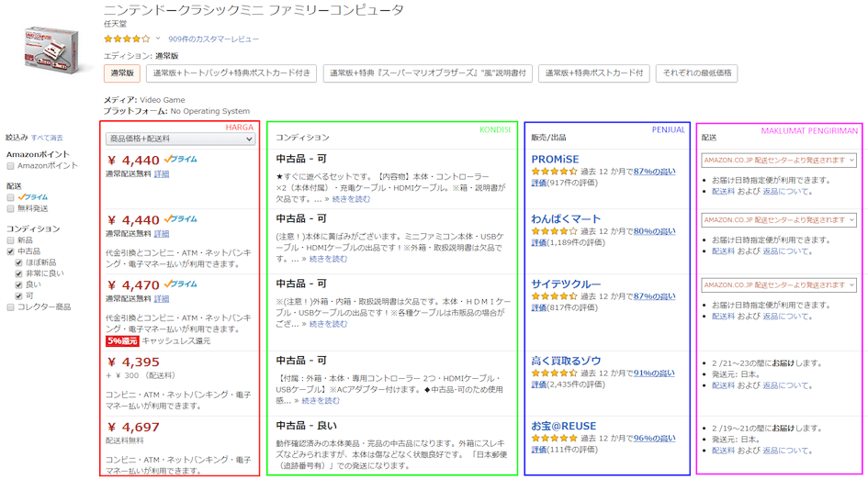Expand 続きを読む in わんぱくマート offer description
This screenshot has height=479, width=868.
point(328,259)
